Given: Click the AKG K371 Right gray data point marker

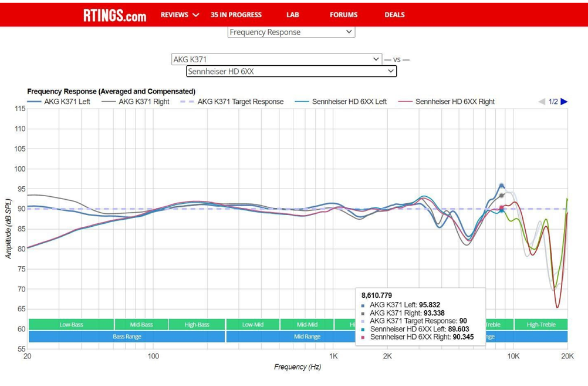Looking at the screenshot, I should (502, 195).
